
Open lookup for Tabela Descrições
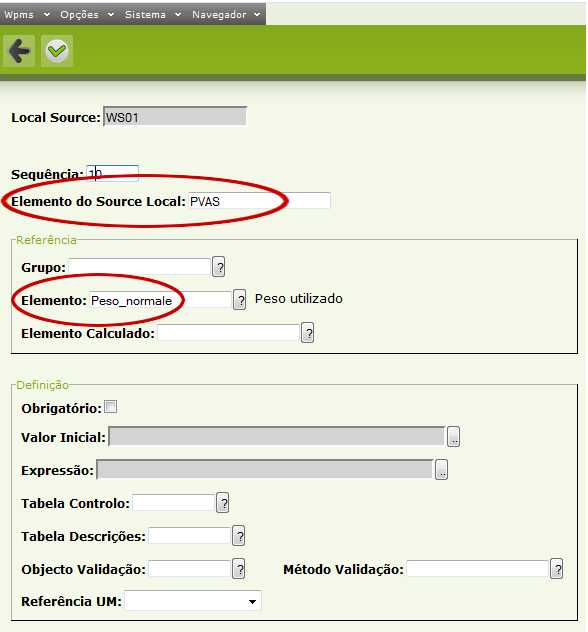coord(239,536)
